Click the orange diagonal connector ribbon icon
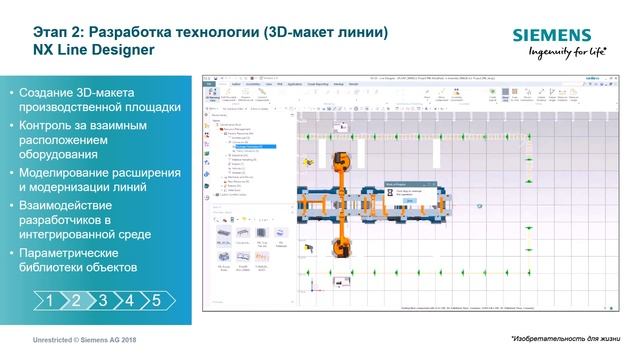 point(262,95)
